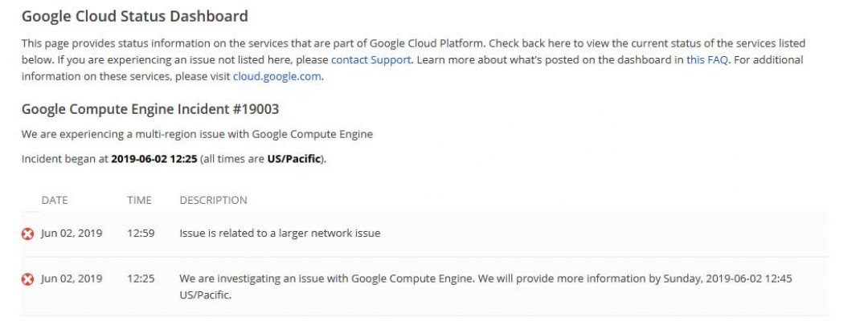
Task: Select the larger network issue description text
Action: [280, 234]
